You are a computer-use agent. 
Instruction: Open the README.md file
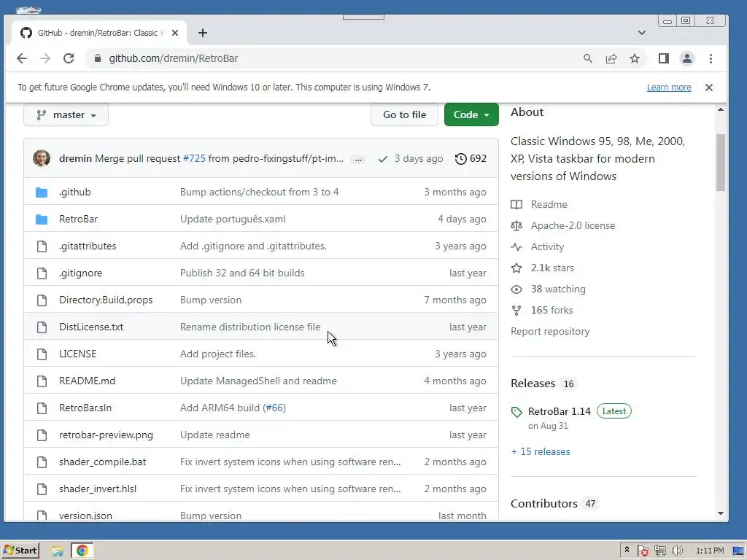(88, 381)
